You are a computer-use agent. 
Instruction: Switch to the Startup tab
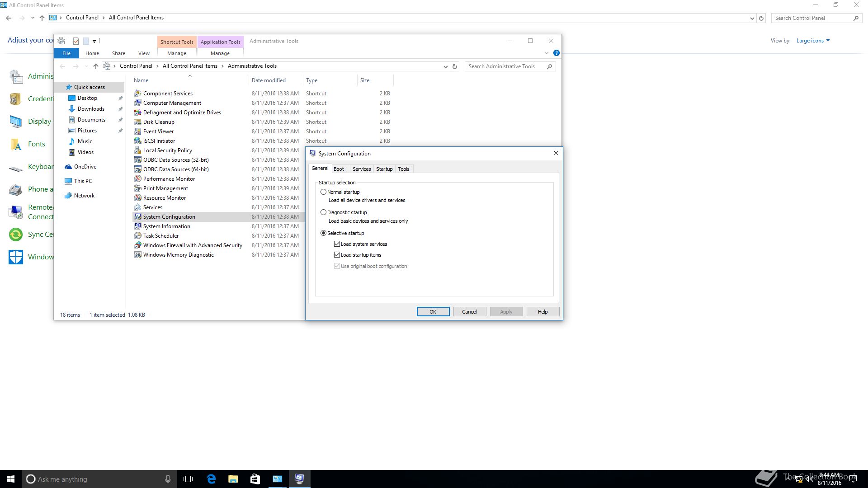[384, 169]
